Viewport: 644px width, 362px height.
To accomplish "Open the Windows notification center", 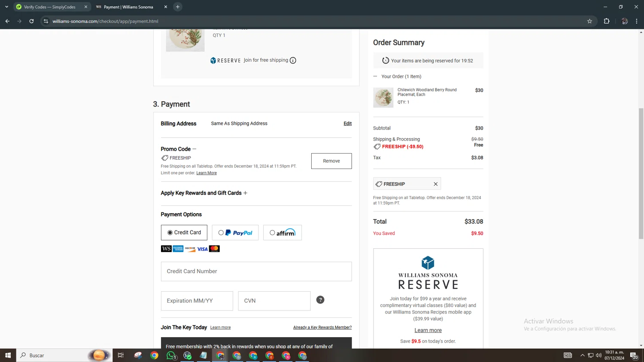I will coord(634,355).
